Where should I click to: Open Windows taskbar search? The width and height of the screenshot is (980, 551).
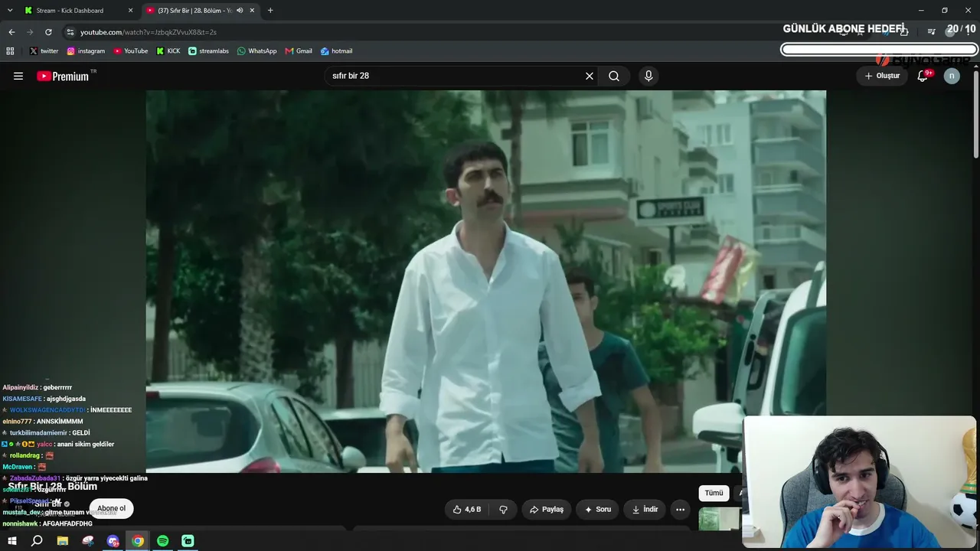37,541
